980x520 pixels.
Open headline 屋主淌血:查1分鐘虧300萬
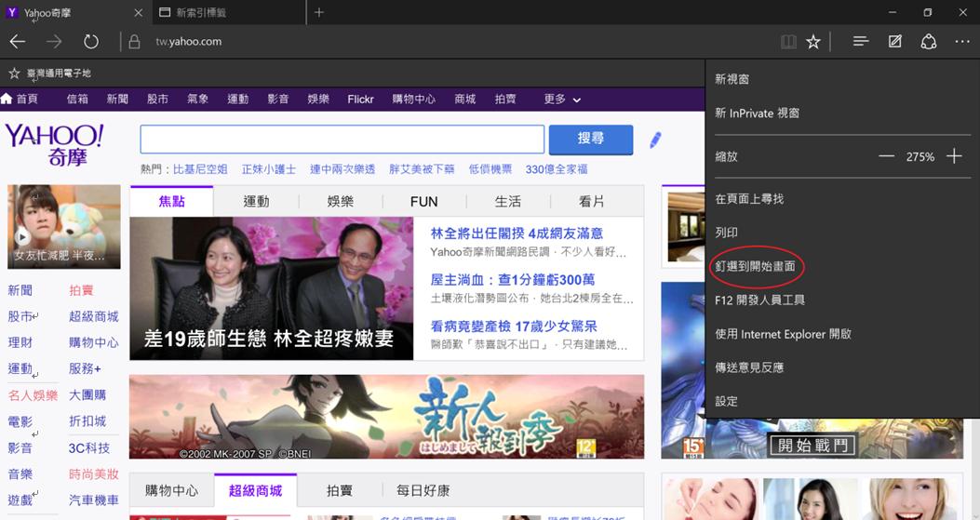(x=513, y=279)
